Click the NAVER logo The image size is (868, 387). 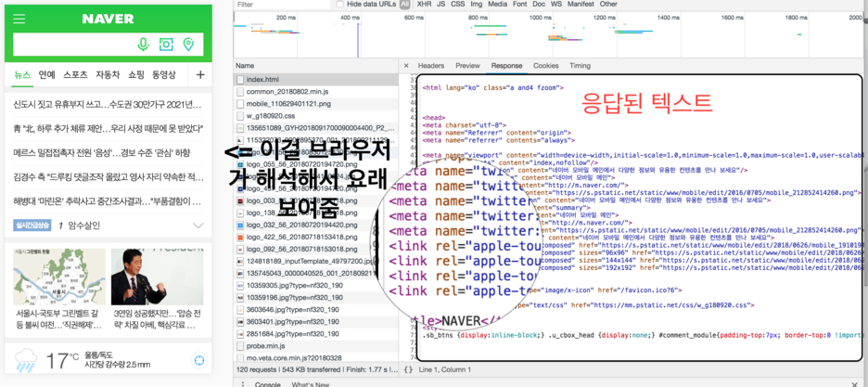pos(108,19)
